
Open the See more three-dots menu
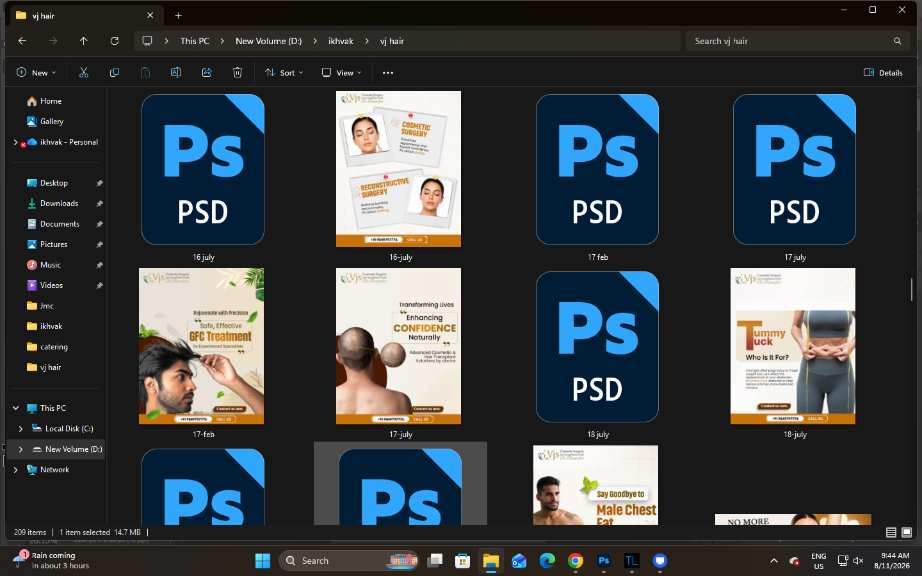[387, 73]
